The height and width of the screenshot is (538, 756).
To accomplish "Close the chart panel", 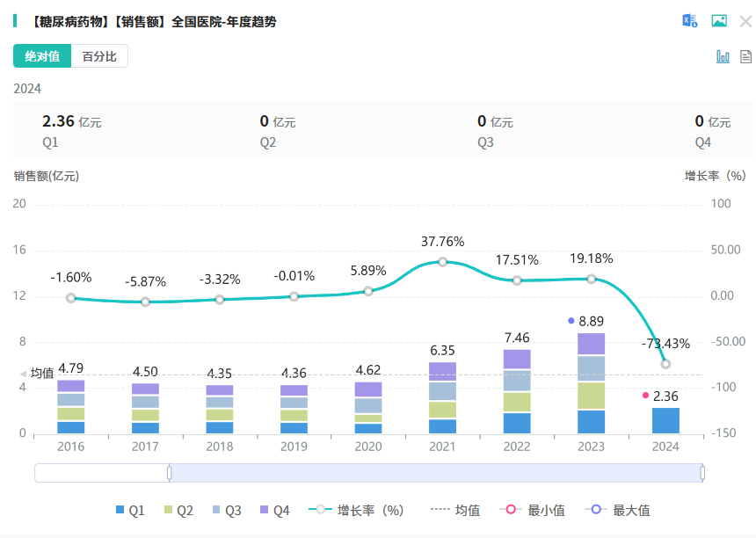I will point(745,21).
